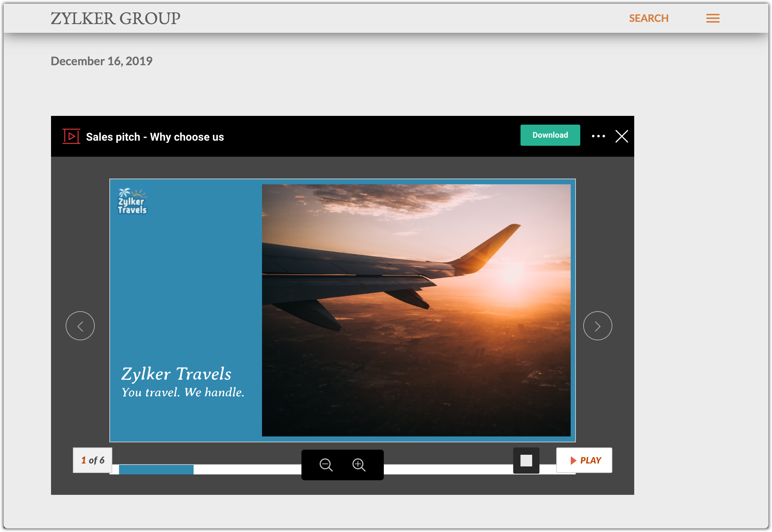Click the blue slide progress bar segment
Image resolution: width=772 pixels, height=532 pixels.
tap(156, 469)
